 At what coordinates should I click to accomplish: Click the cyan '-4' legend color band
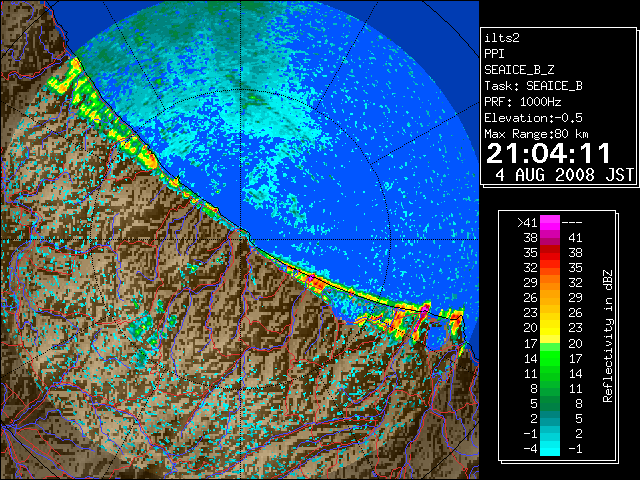pyautogui.click(x=550, y=448)
